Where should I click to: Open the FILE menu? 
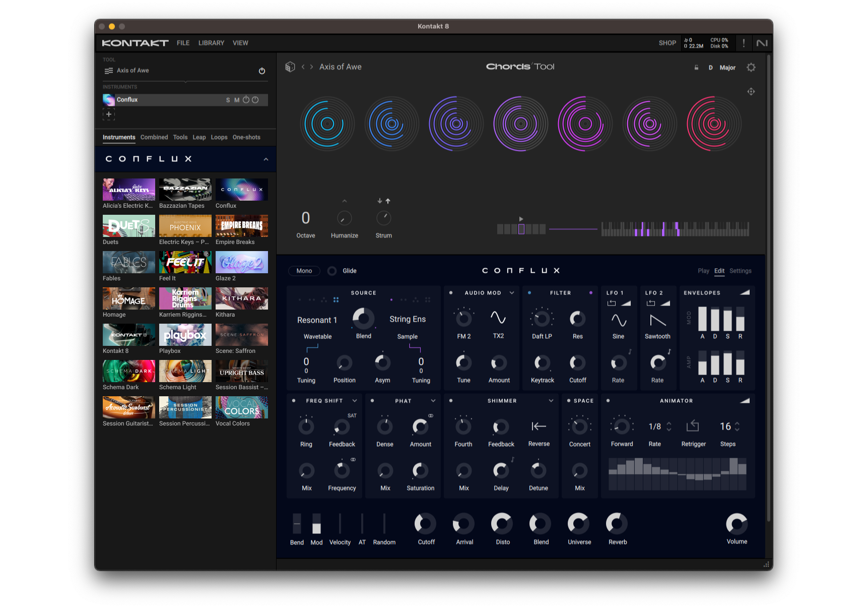(x=183, y=43)
